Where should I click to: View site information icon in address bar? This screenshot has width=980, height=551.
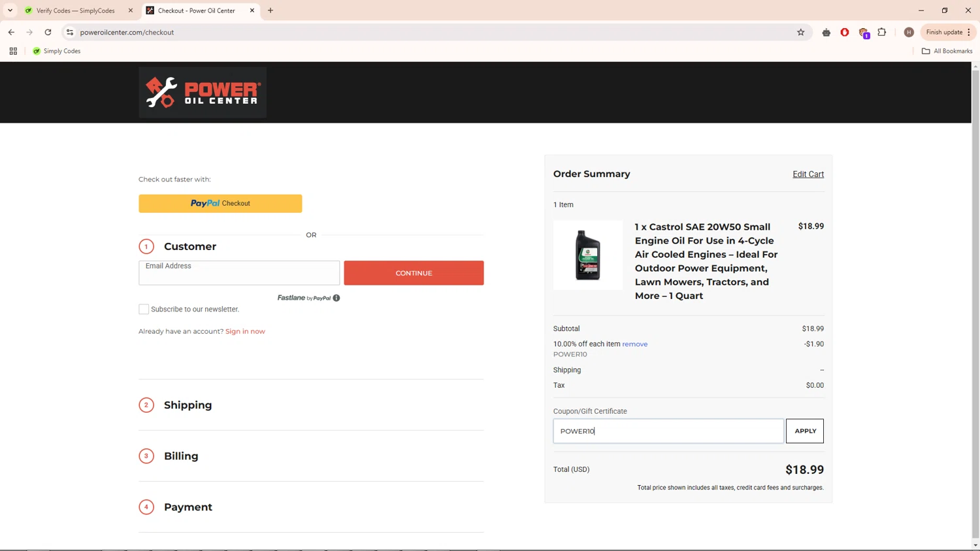[x=70, y=32]
